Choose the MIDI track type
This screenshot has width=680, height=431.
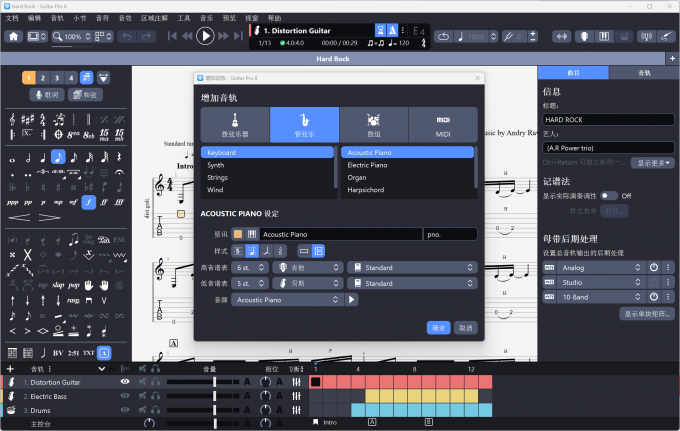click(442, 125)
